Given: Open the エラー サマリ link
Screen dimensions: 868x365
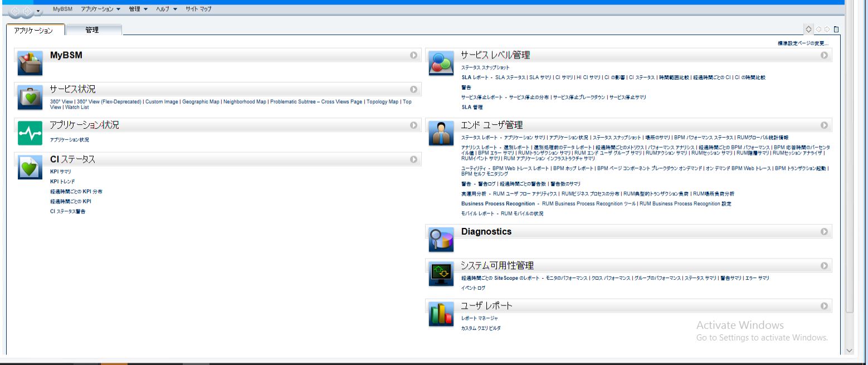Looking at the screenshot, I should click(x=757, y=278).
